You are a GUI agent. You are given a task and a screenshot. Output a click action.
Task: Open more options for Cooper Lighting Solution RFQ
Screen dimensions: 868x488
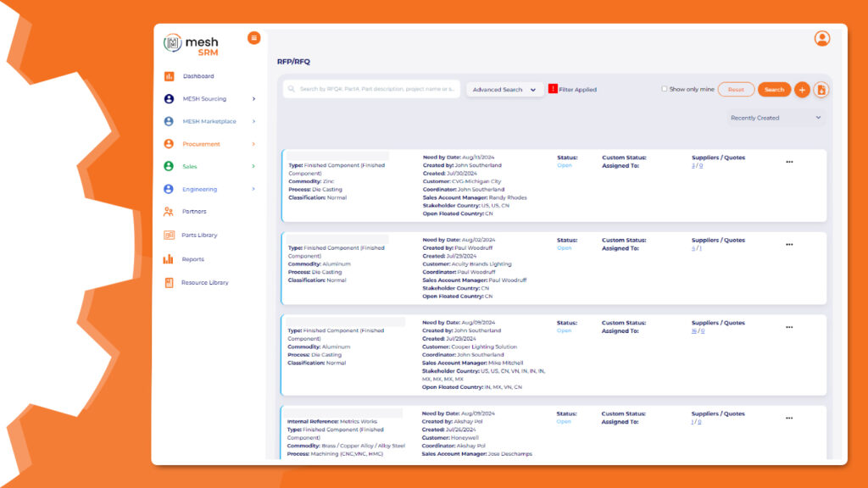pyautogui.click(x=789, y=327)
